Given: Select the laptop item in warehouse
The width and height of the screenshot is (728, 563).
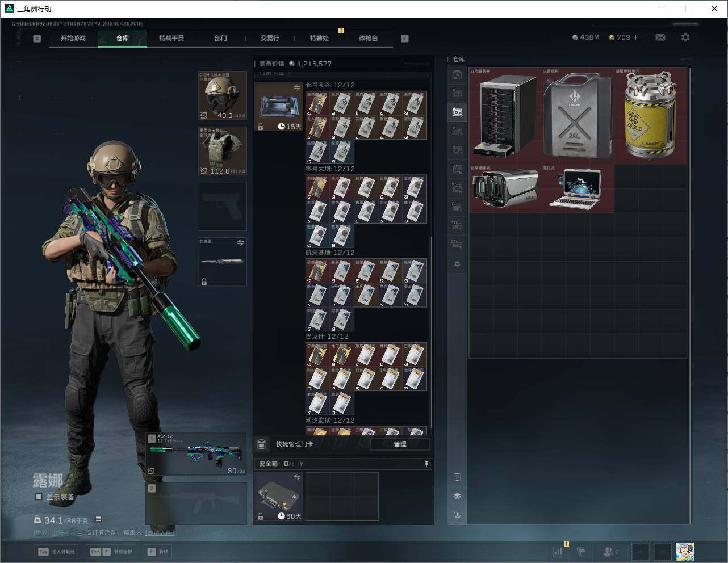Looking at the screenshot, I should 578,189.
